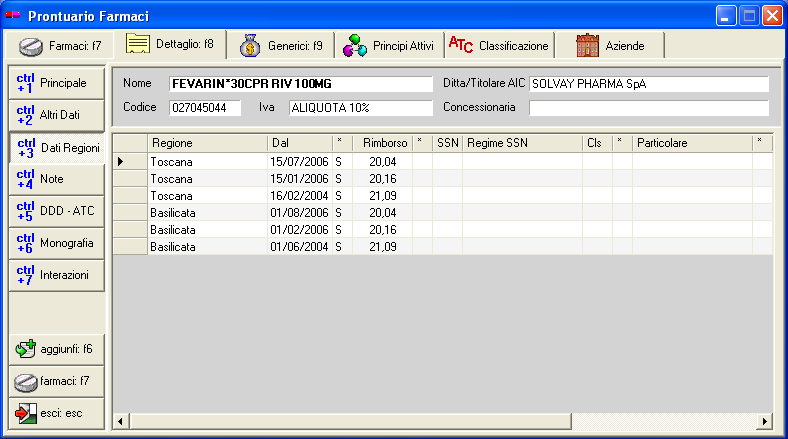The height and width of the screenshot is (439, 788).
Task: Open Principi Attivi molecule tab
Action: coord(388,46)
